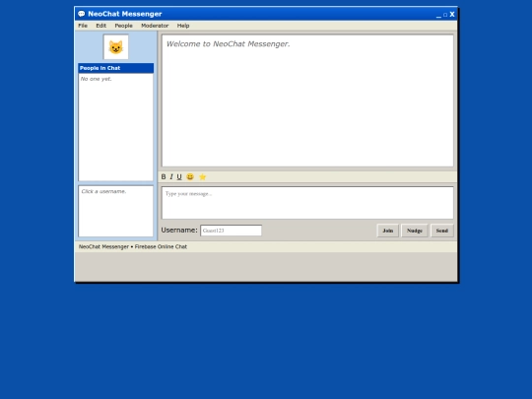Click the yellow star icon in toolbar
This screenshot has width=532, height=399.
pos(202,176)
